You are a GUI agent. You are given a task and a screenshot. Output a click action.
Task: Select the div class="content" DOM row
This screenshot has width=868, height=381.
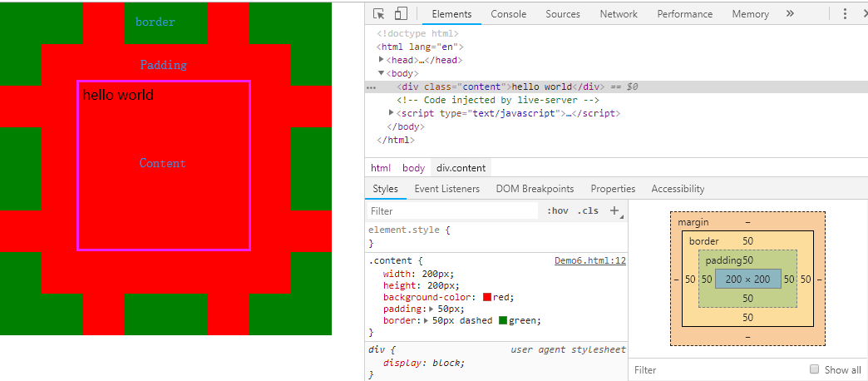tap(616, 87)
